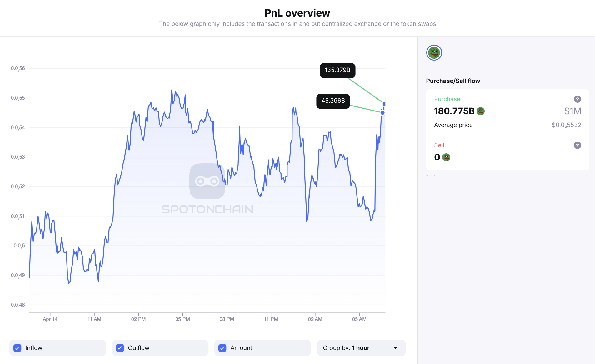
Task: Toggle the Amount checkbox off
Action: (222, 347)
